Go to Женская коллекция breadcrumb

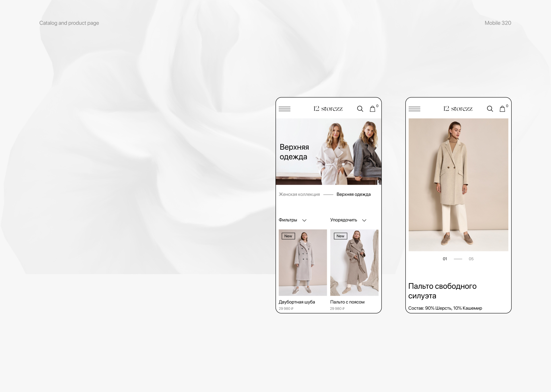click(x=299, y=194)
